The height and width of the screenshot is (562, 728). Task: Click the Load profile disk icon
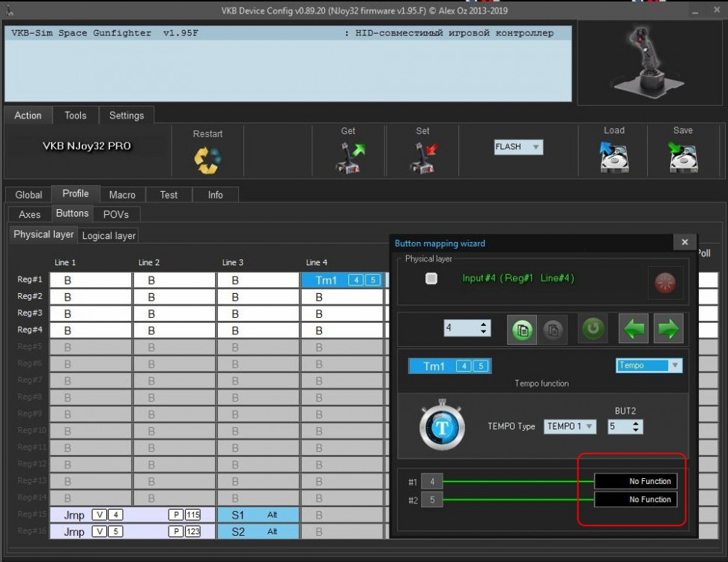tap(613, 157)
